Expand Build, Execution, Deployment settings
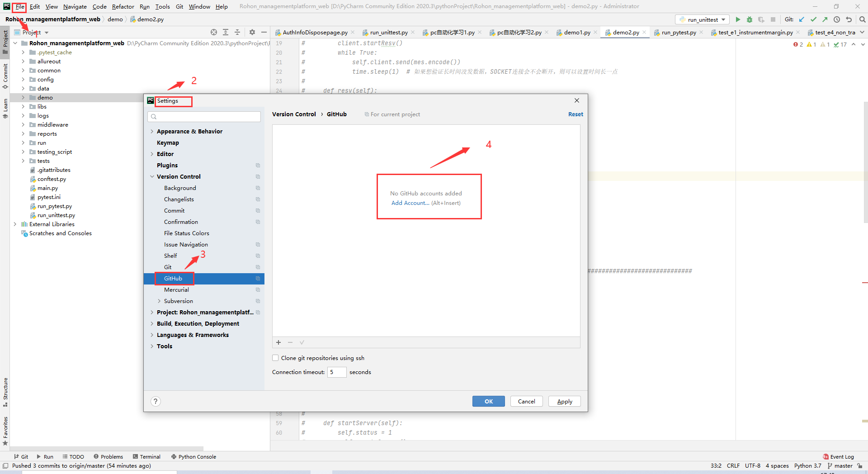This screenshot has height=474, width=868. point(152,323)
